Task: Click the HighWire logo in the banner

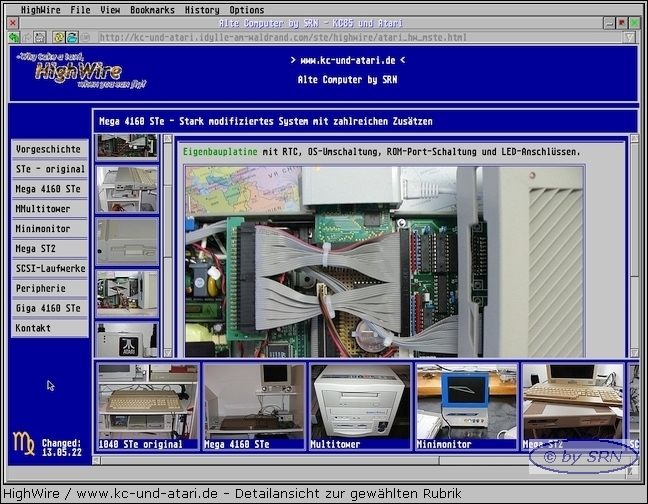Action: click(82, 71)
